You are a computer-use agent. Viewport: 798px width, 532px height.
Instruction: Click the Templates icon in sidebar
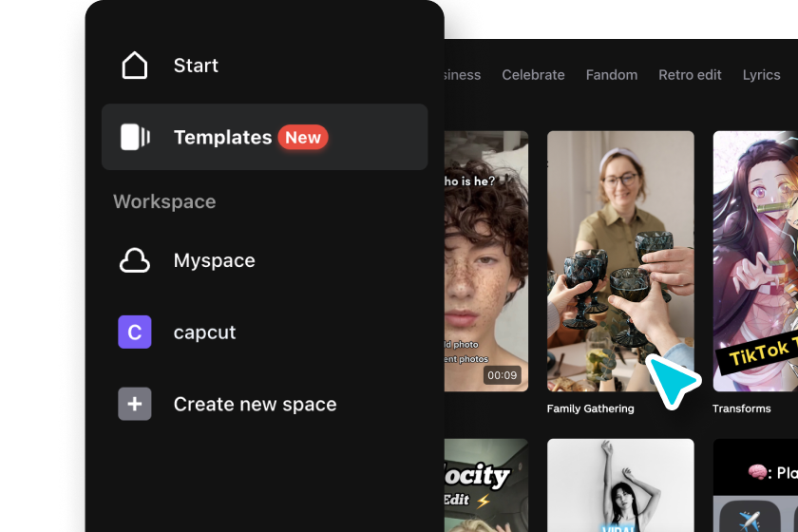(x=135, y=137)
